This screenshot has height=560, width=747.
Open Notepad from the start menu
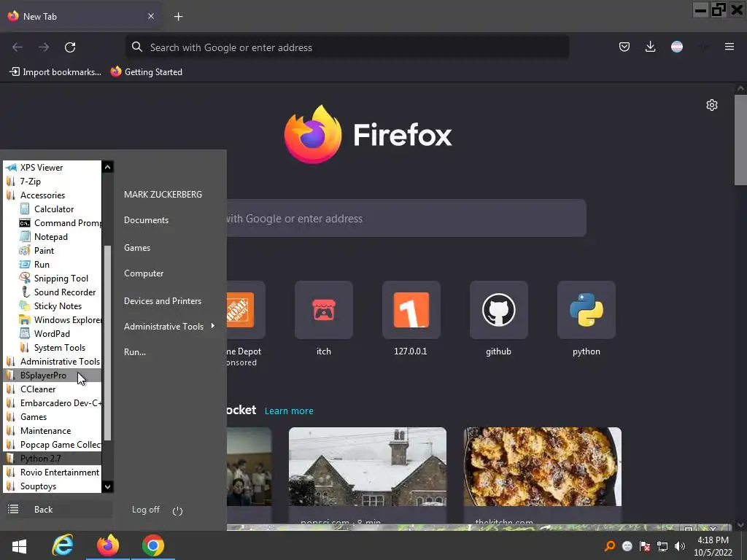point(50,237)
